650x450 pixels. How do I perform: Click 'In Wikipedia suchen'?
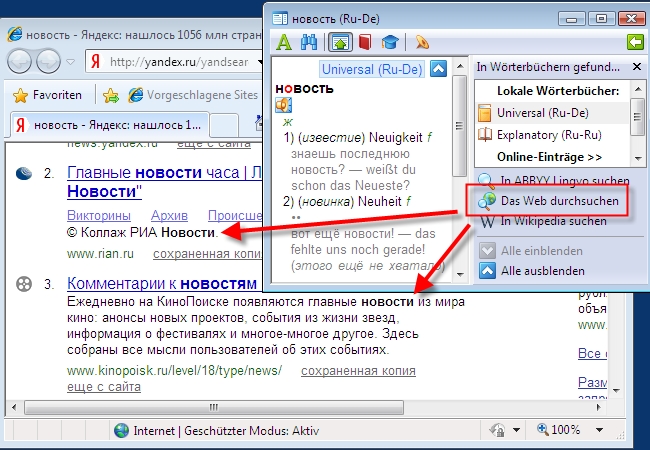coord(553,221)
